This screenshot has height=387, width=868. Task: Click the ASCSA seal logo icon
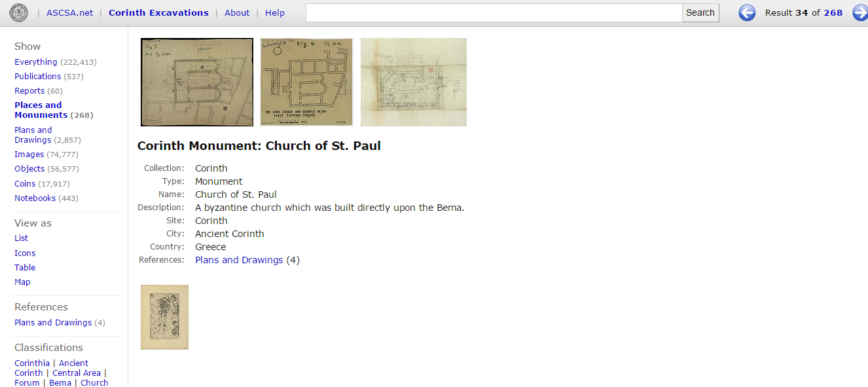(x=18, y=12)
